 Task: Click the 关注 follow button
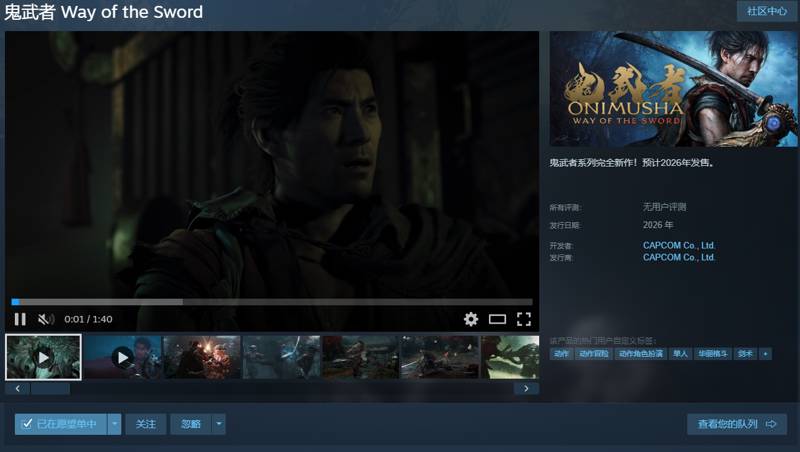pos(146,424)
